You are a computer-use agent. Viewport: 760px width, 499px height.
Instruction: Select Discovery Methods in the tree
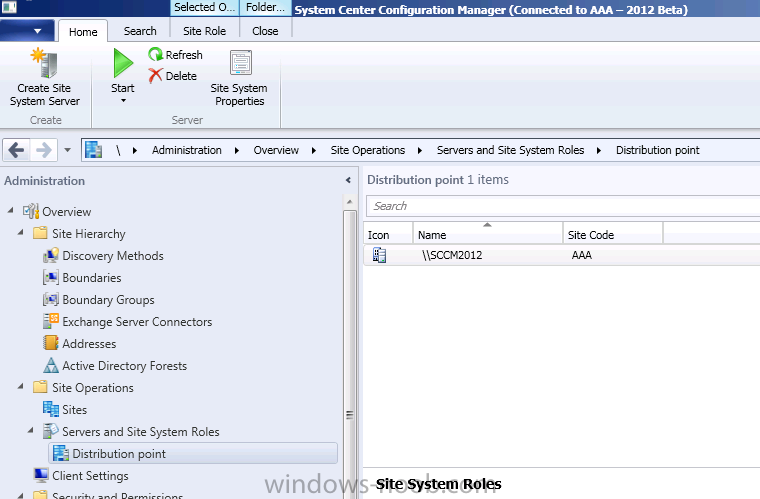tap(113, 255)
